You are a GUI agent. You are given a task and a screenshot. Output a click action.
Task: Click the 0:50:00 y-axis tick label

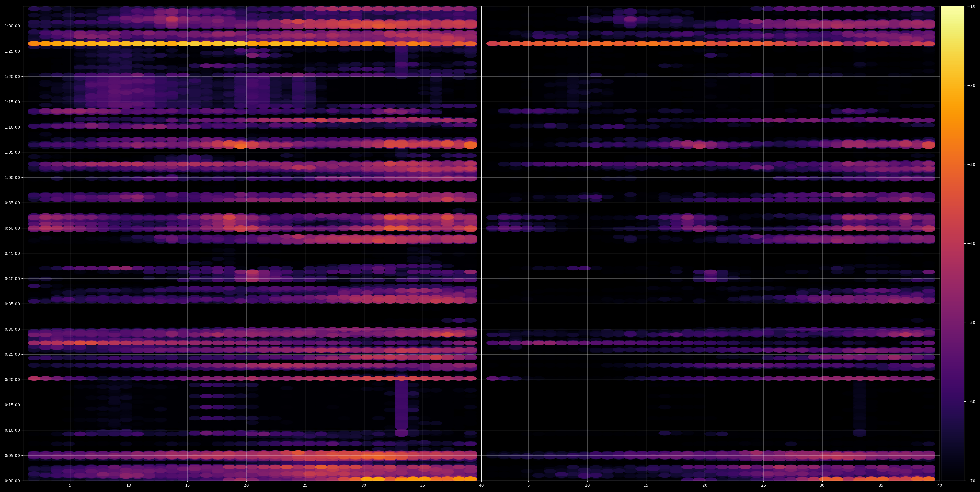(12, 228)
